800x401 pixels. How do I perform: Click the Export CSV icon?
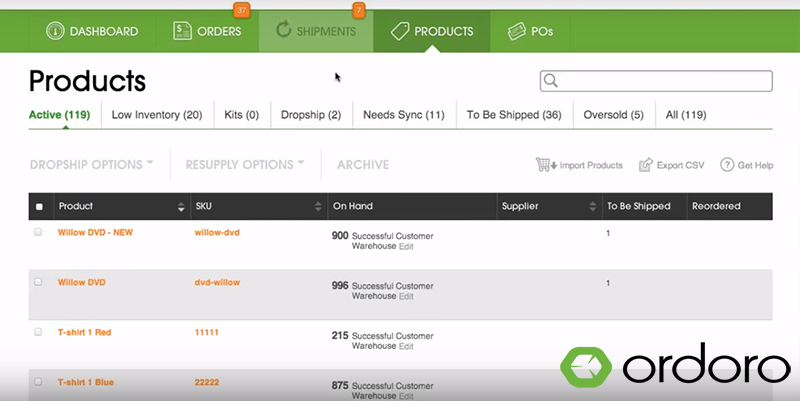(x=646, y=165)
